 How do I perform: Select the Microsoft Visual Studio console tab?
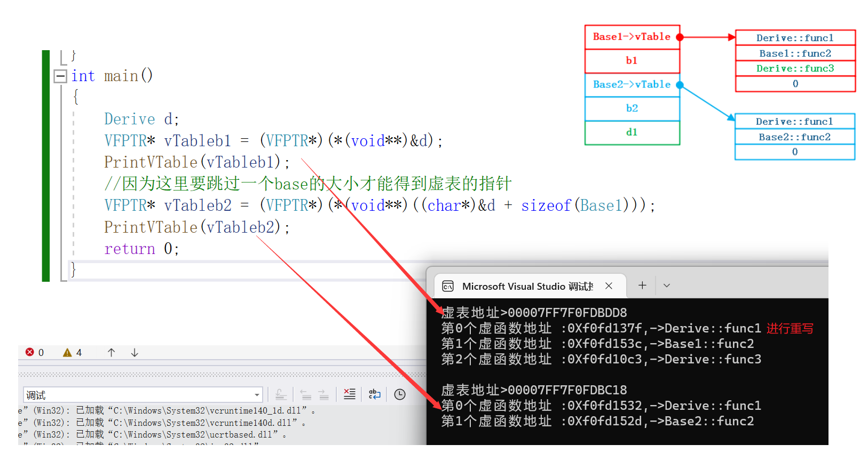tap(531, 287)
